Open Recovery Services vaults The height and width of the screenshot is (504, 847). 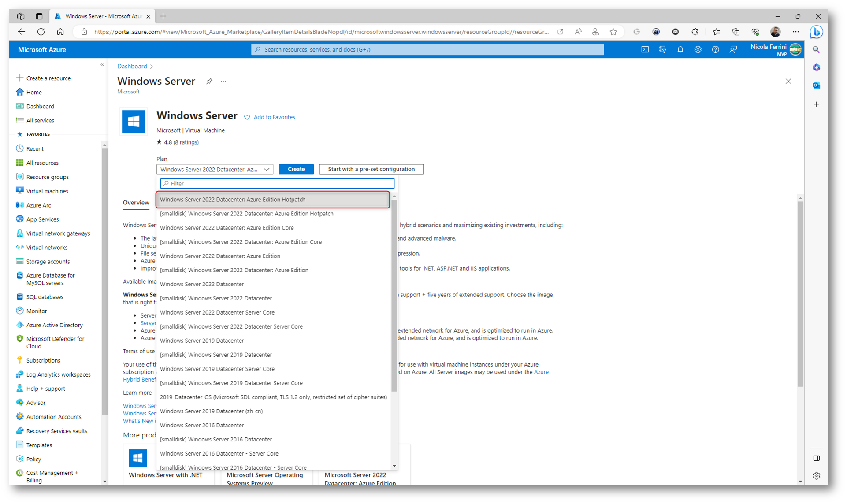[x=56, y=430]
